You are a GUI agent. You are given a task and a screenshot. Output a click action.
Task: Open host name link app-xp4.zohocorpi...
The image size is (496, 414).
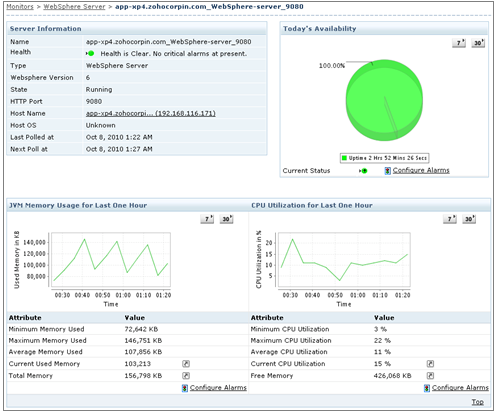pyautogui.click(x=151, y=113)
